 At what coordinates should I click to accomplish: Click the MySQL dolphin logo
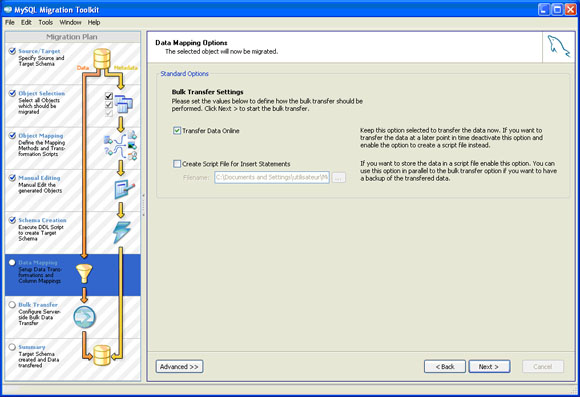click(x=559, y=47)
